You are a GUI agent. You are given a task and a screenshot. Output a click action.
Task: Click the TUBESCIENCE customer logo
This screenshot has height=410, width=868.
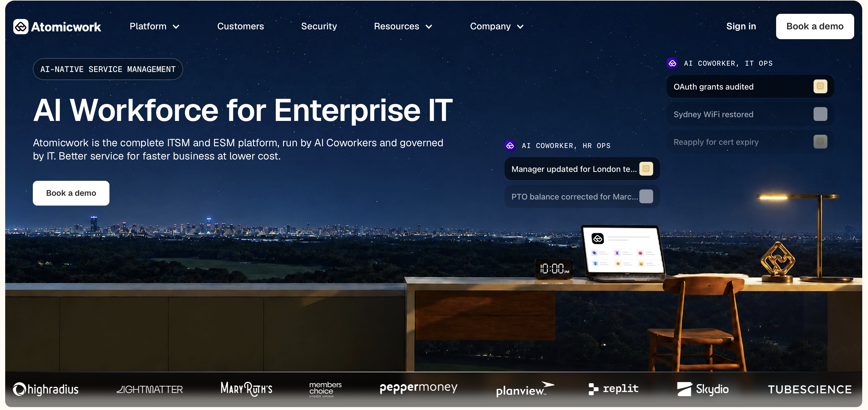click(x=810, y=390)
